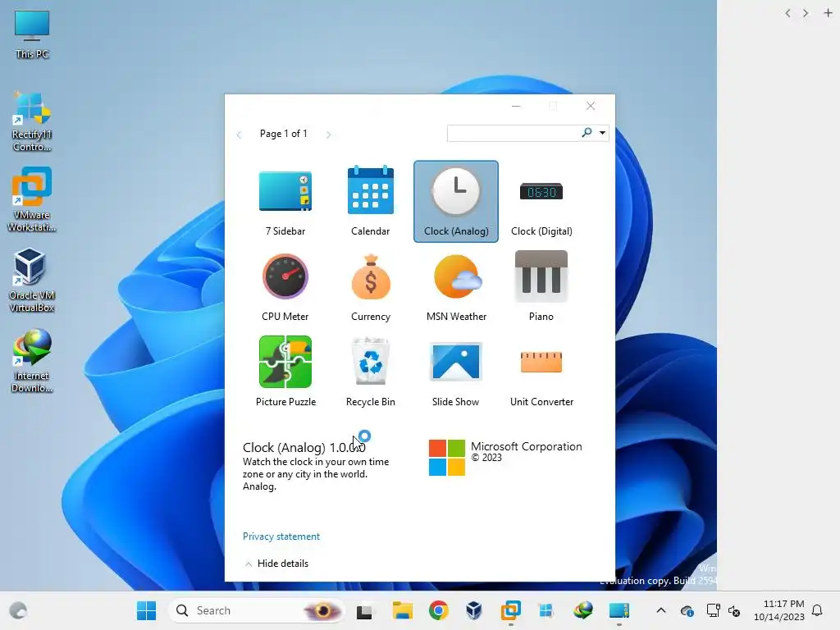Image resolution: width=840 pixels, height=630 pixels.
Task: Open Oracle VM VirtualBox desktop shortcut
Action: click(x=32, y=281)
